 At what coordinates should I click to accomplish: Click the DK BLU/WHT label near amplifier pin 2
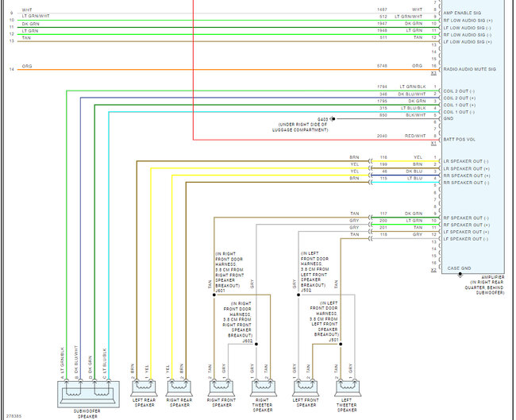412,94
